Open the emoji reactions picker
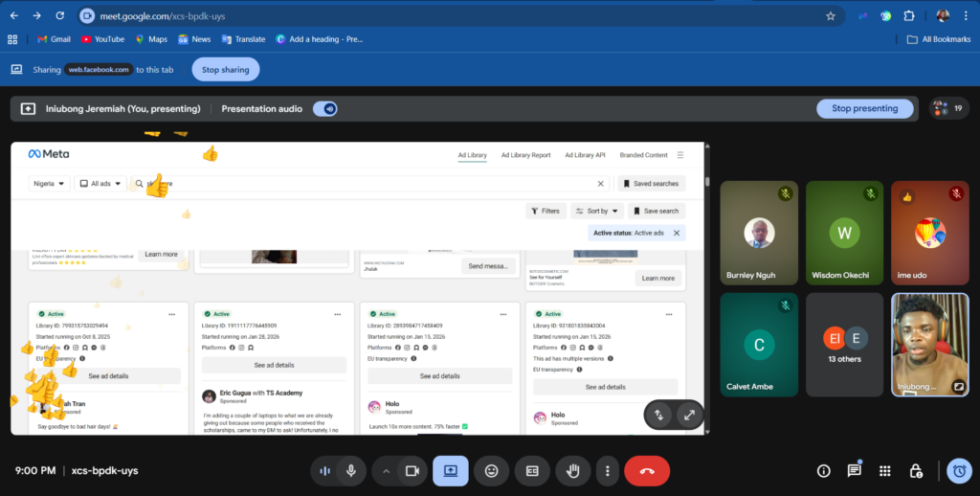The image size is (980, 496). pyautogui.click(x=491, y=471)
